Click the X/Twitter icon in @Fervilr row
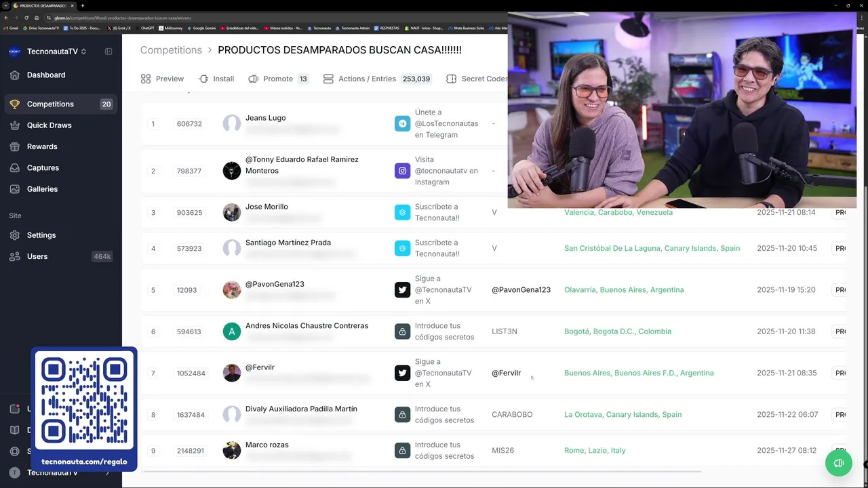868x488 pixels. (403, 373)
